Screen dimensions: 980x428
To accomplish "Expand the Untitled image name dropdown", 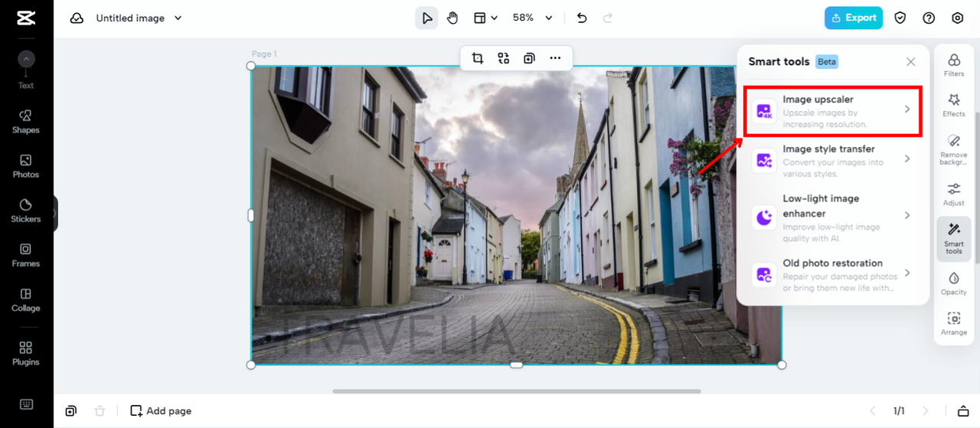I will [178, 18].
